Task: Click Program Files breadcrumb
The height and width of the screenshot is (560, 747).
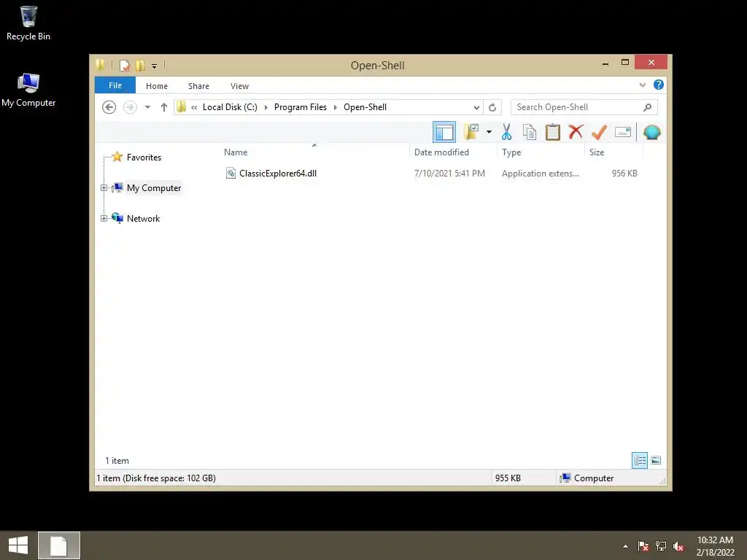Action: [300, 107]
